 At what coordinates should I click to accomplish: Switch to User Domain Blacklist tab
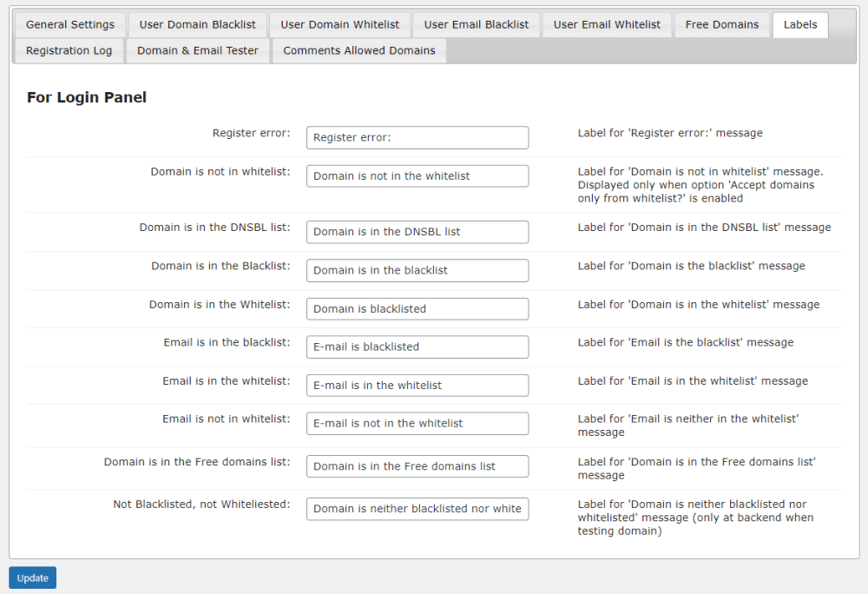pyautogui.click(x=198, y=24)
